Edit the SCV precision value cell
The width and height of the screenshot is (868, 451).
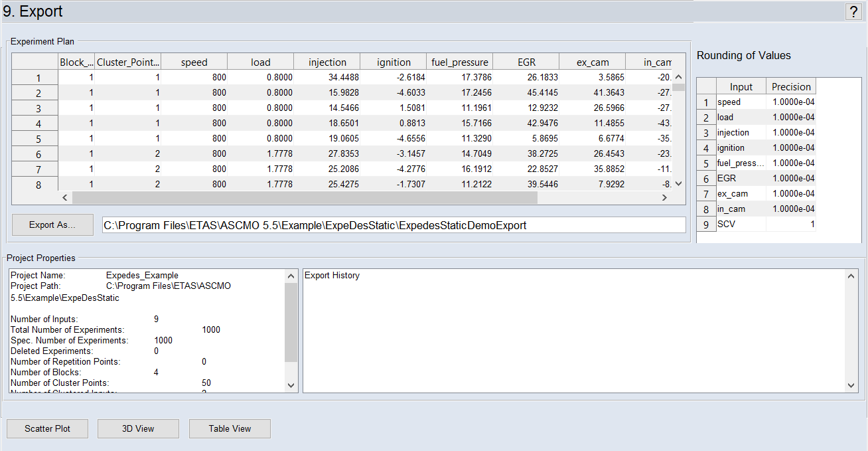791,225
